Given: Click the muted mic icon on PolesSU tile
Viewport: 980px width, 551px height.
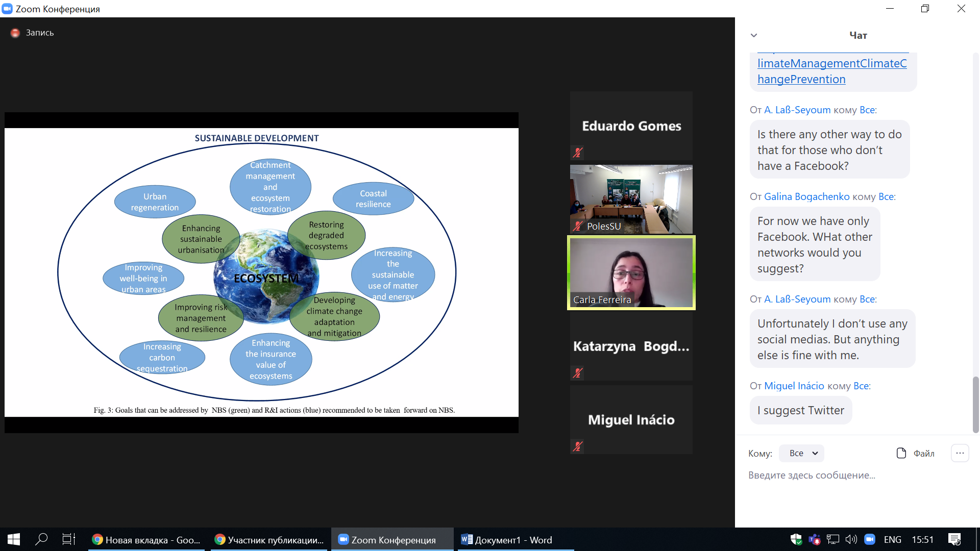Looking at the screenshot, I should click(x=577, y=226).
